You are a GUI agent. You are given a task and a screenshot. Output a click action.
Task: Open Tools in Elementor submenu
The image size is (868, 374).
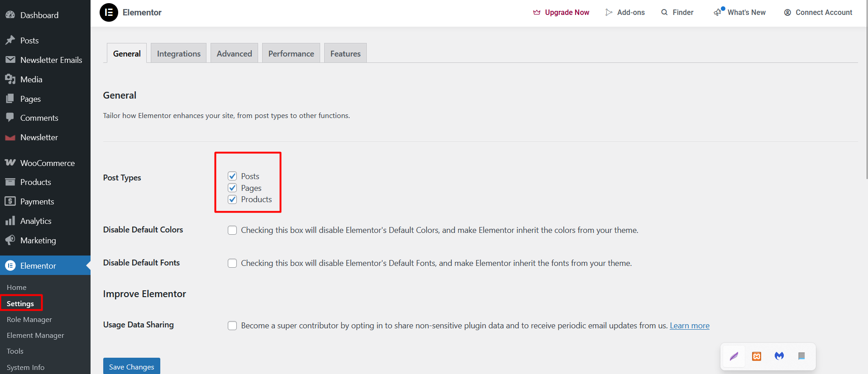tap(15, 351)
